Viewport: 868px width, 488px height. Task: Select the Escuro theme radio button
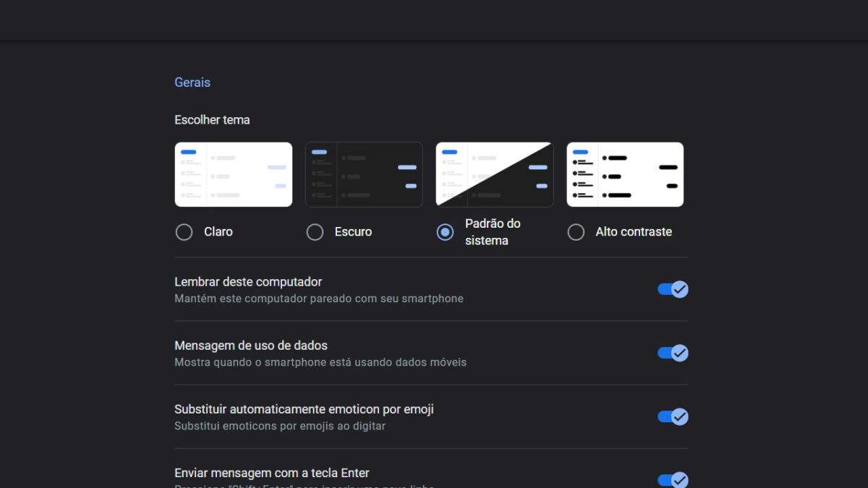coord(315,231)
